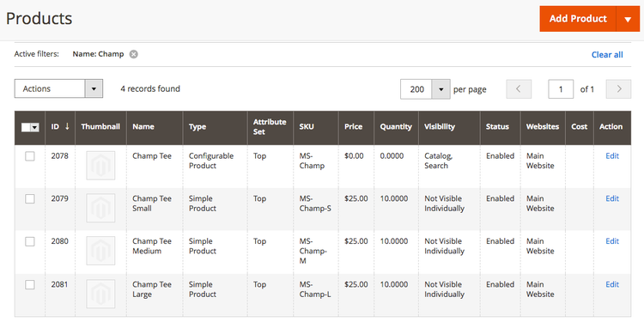644x328 pixels.
Task: Click the Clear all link
Action: [607, 55]
